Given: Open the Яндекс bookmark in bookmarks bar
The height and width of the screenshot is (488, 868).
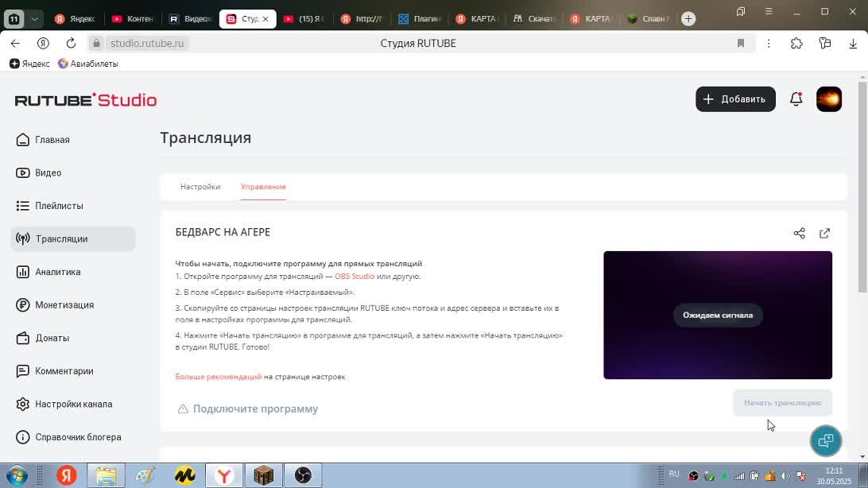Looking at the screenshot, I should click(29, 64).
